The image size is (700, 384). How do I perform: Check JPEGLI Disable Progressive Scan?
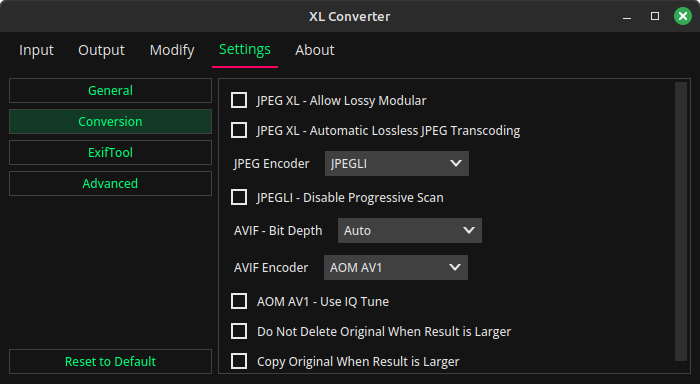click(239, 197)
